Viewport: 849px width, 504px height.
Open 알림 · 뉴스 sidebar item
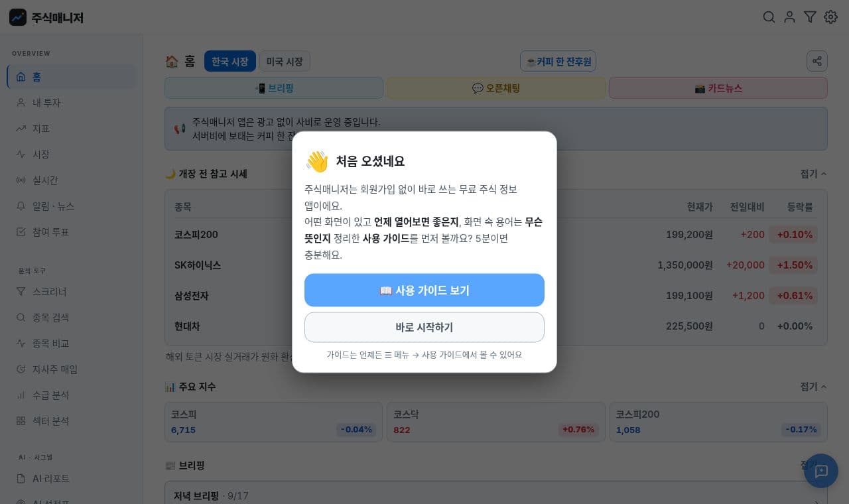[x=72, y=206]
